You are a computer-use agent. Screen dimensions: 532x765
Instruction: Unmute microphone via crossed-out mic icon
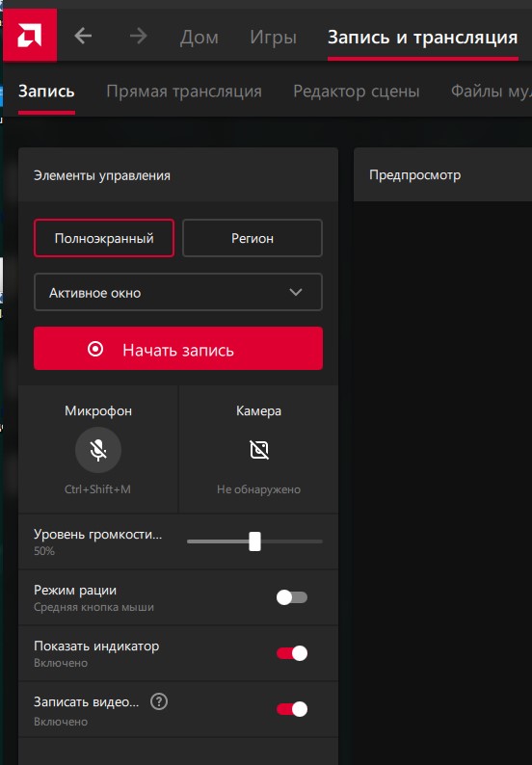pyautogui.click(x=98, y=450)
